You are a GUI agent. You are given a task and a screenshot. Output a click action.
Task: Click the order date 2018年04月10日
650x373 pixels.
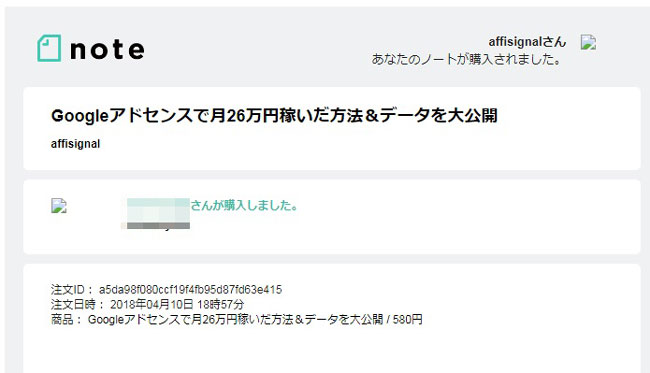coord(152,305)
